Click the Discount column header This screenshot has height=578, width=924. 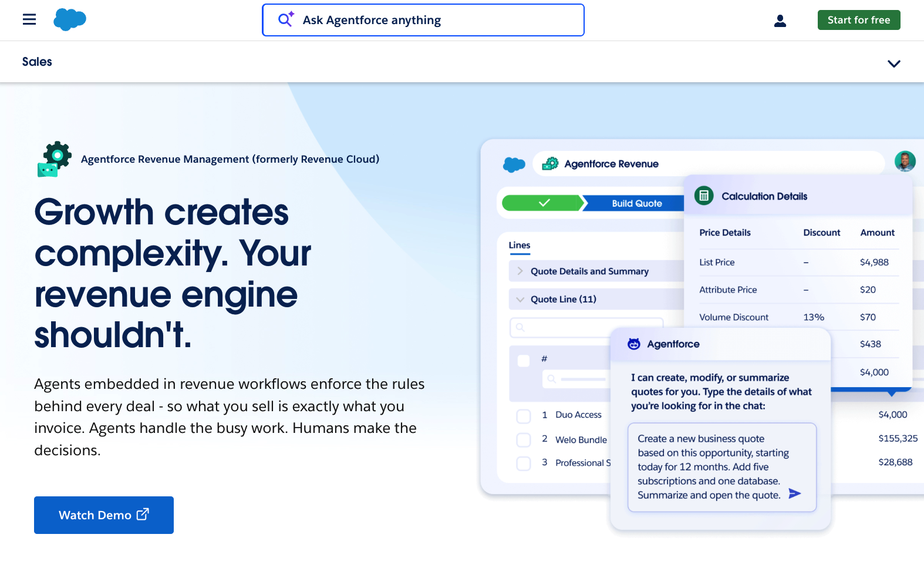pos(822,233)
